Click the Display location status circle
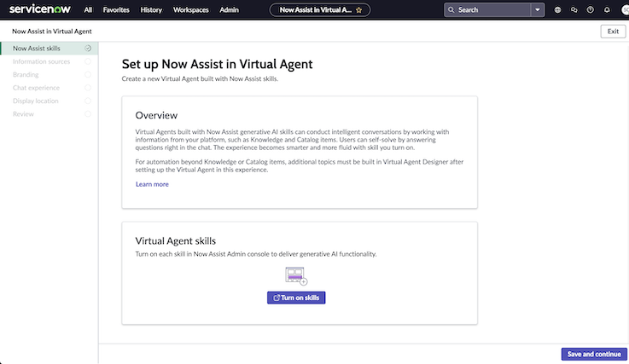 [x=88, y=101]
